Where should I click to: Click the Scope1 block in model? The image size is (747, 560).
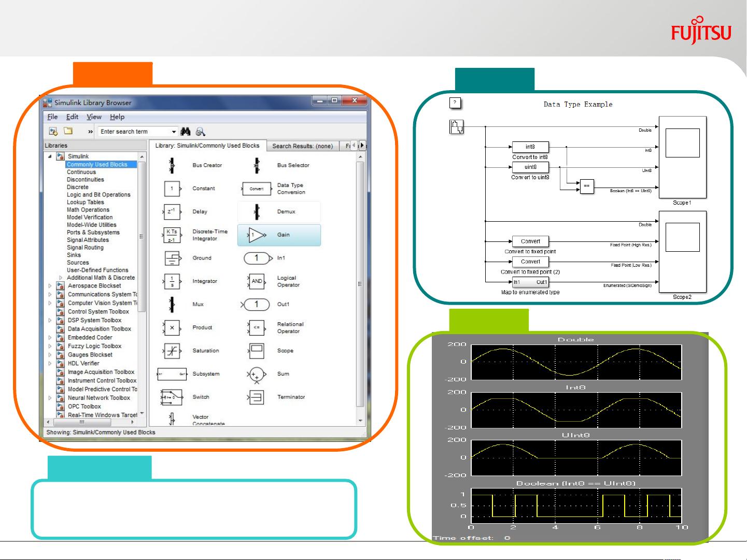coord(682,157)
